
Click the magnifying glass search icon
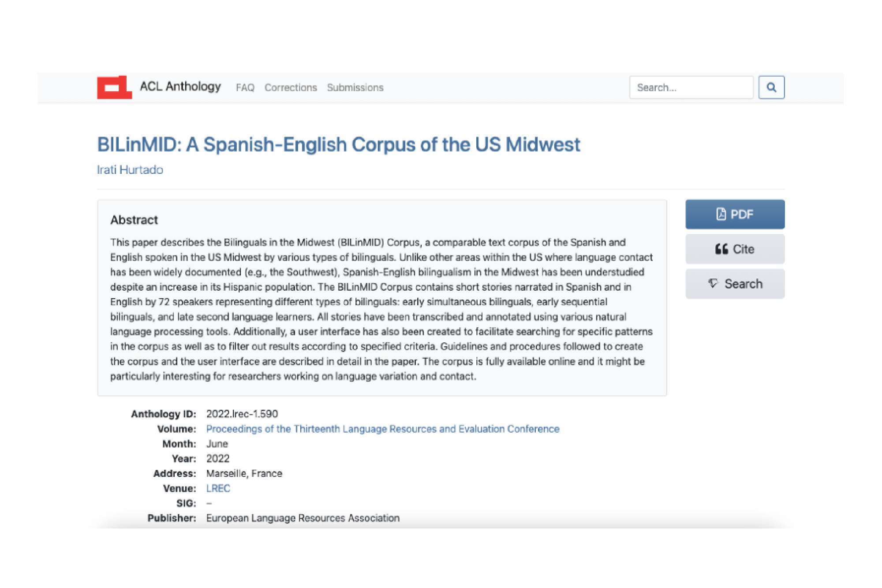[x=771, y=87]
